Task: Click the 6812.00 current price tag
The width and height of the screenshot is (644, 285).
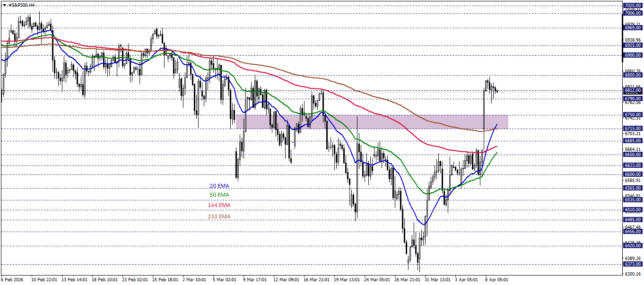Action: (633, 90)
